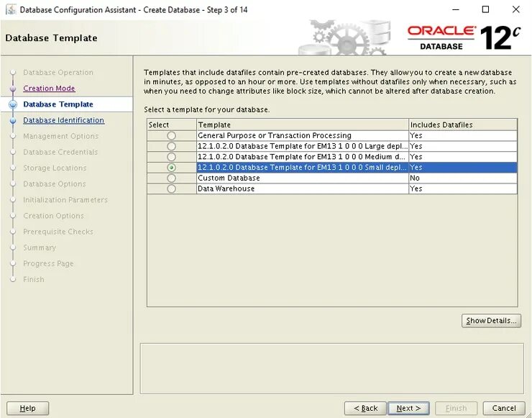Cancel the database creation wizard
This screenshot has width=532, height=418.
click(x=504, y=408)
